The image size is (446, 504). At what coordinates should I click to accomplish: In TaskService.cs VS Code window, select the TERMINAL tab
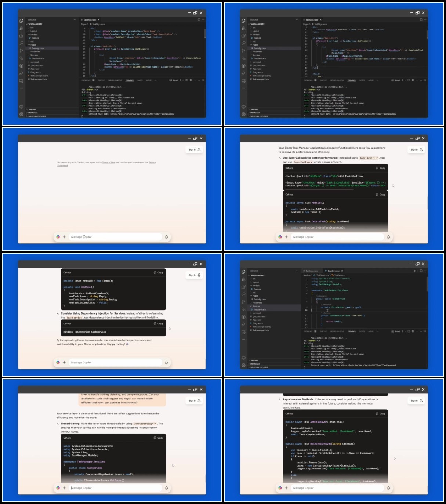tap(352, 331)
